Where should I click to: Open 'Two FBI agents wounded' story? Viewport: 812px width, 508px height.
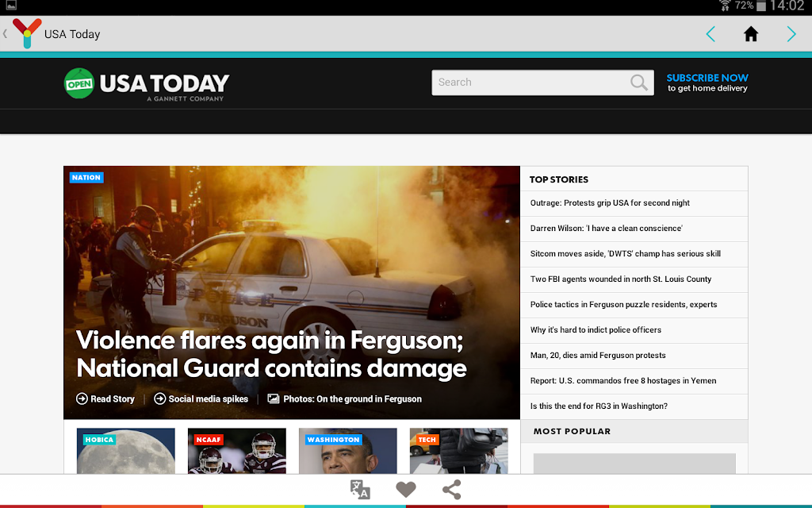[620, 279]
